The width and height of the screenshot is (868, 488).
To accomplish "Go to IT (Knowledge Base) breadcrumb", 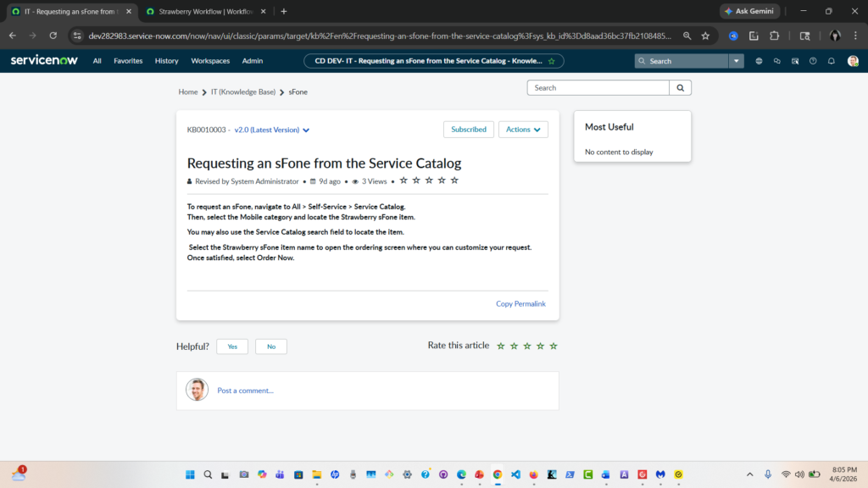I will (244, 91).
